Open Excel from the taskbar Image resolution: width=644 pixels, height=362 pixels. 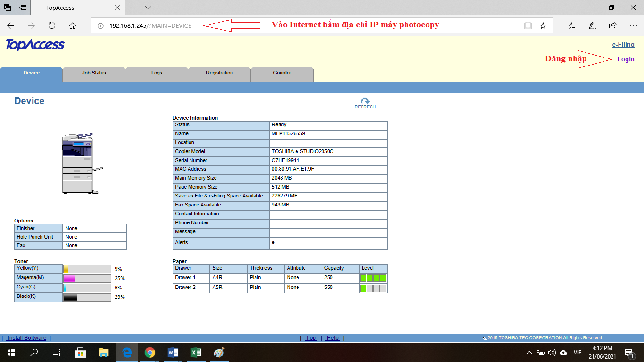(x=196, y=352)
